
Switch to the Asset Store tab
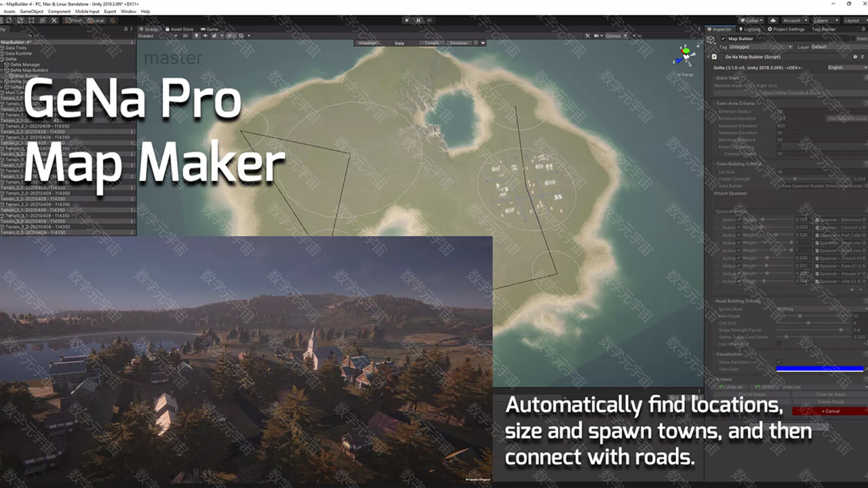(x=179, y=29)
